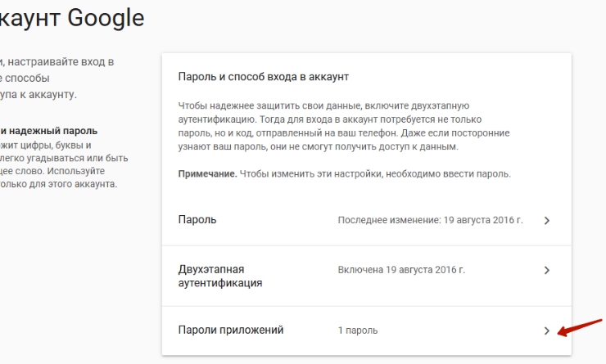Click paragraph starting 'Чтобы надежнее защитить'

[x=344, y=126]
